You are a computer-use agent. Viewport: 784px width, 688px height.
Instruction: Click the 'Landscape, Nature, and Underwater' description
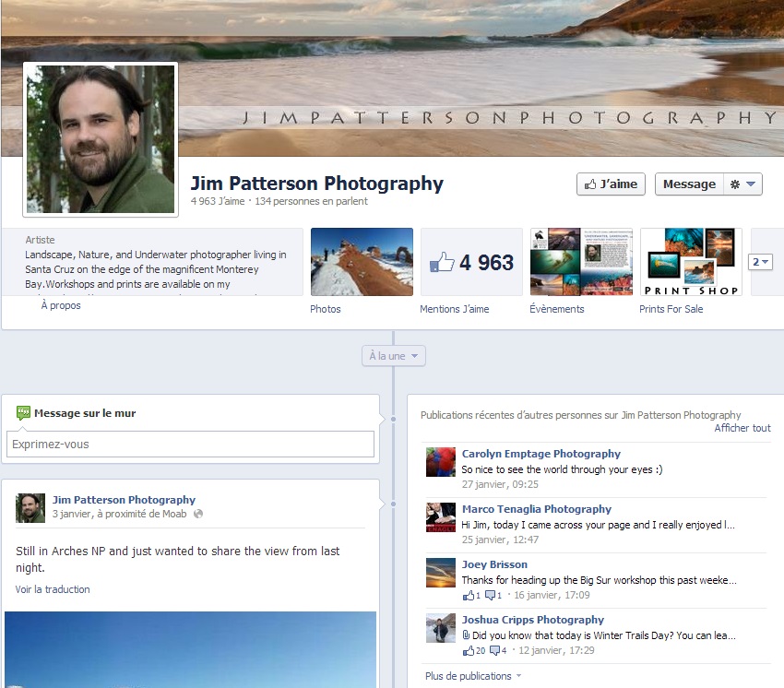coord(156,269)
